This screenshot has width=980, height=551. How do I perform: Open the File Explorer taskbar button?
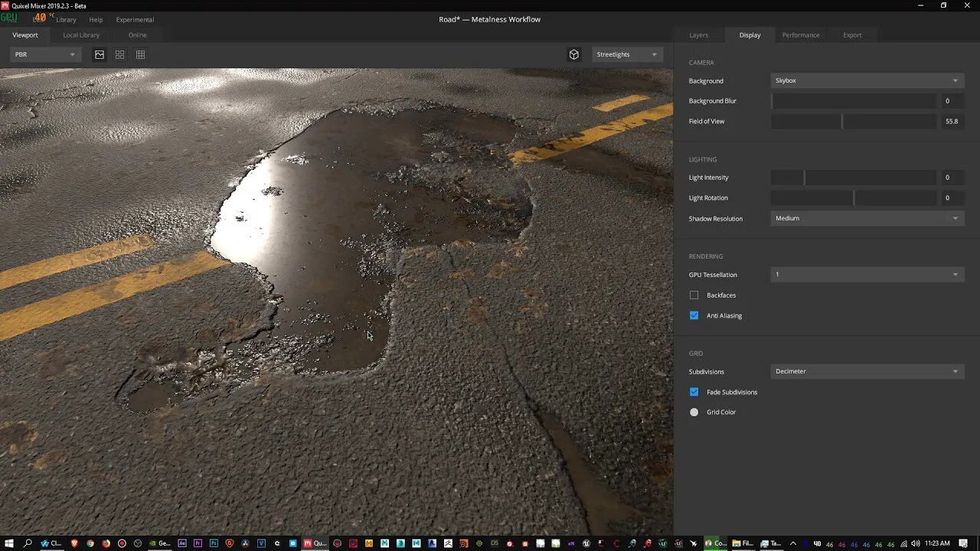point(743,543)
